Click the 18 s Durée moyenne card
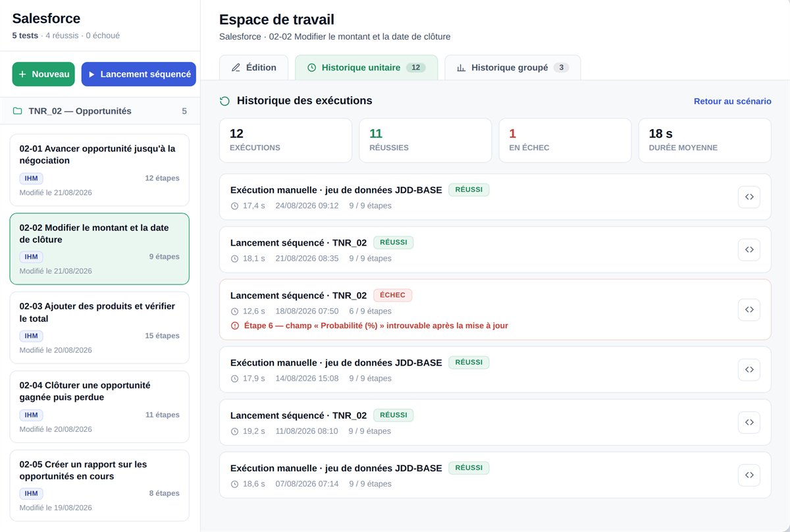The width and height of the screenshot is (790, 532). click(x=705, y=140)
